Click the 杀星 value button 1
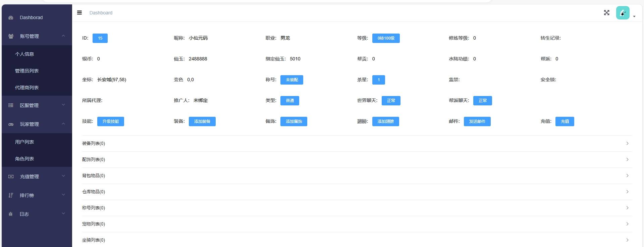 click(379, 80)
